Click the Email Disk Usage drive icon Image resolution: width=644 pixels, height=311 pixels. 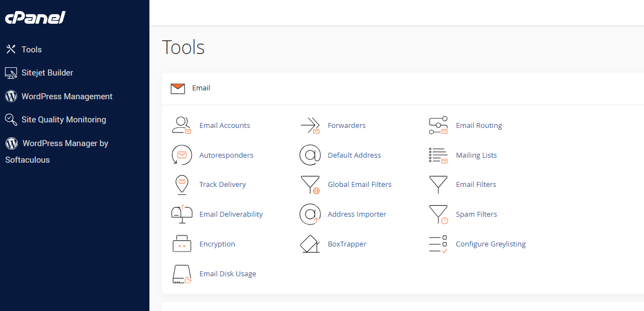[x=182, y=274]
